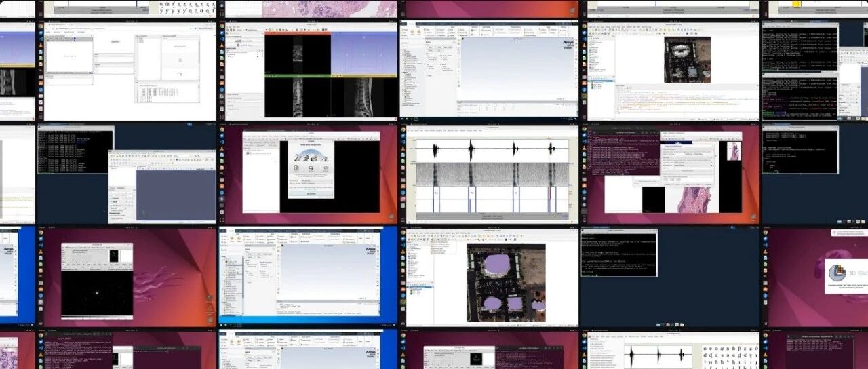Click the Ansys logo in the Ansys window
The image size is (868, 369).
568,45
